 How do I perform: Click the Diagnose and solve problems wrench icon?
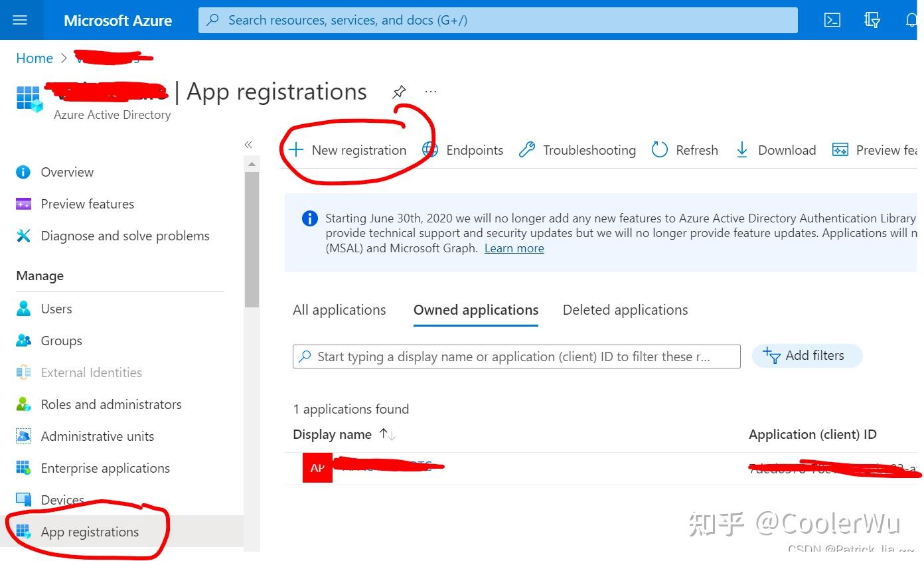(23, 236)
